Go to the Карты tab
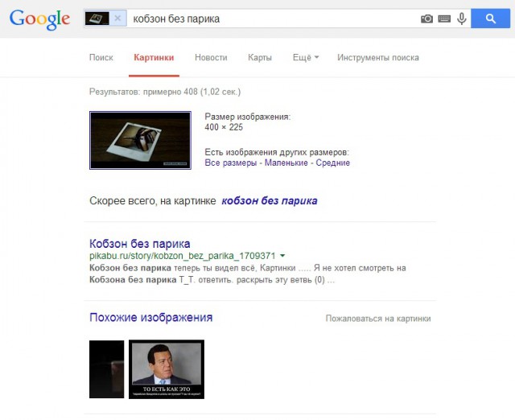Image resolution: width=515 pixels, height=420 pixels. coord(260,57)
